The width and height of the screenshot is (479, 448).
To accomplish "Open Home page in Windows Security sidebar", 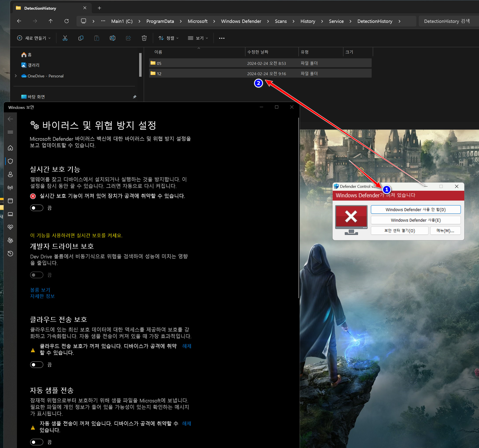I will 10,148.
